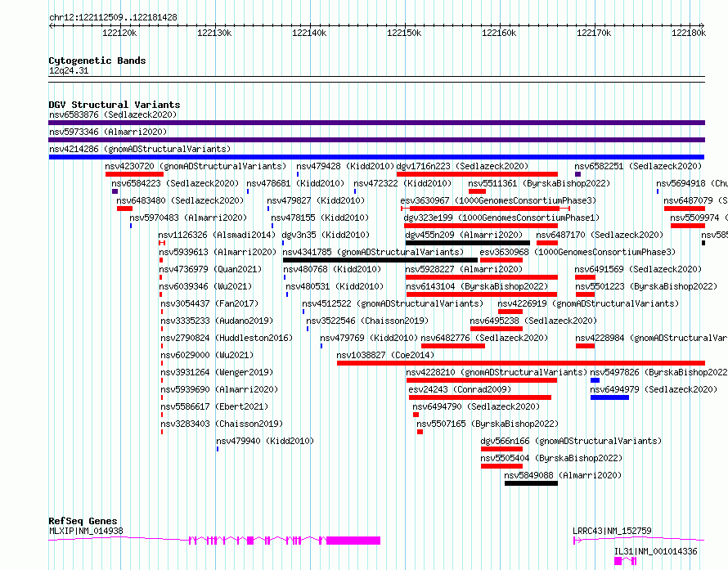Click blue bar of nsv6494979 (Sedlazeck2020)
Image resolution: width=728 pixels, height=570 pixels.
[609, 397]
